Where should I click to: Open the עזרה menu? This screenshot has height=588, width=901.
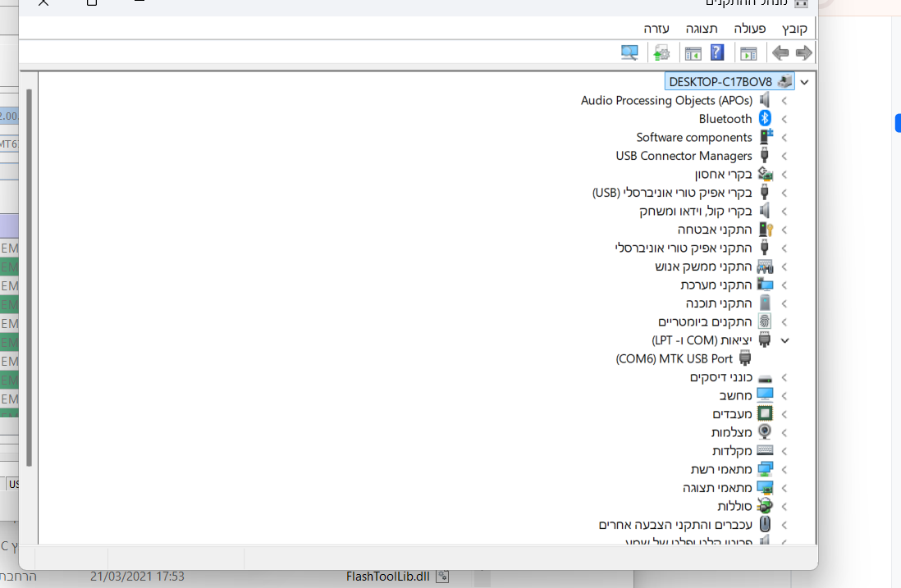[x=656, y=28]
